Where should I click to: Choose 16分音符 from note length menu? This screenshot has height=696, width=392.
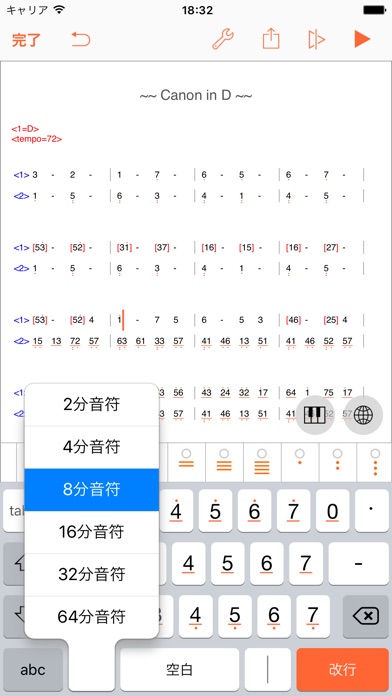pos(91,532)
